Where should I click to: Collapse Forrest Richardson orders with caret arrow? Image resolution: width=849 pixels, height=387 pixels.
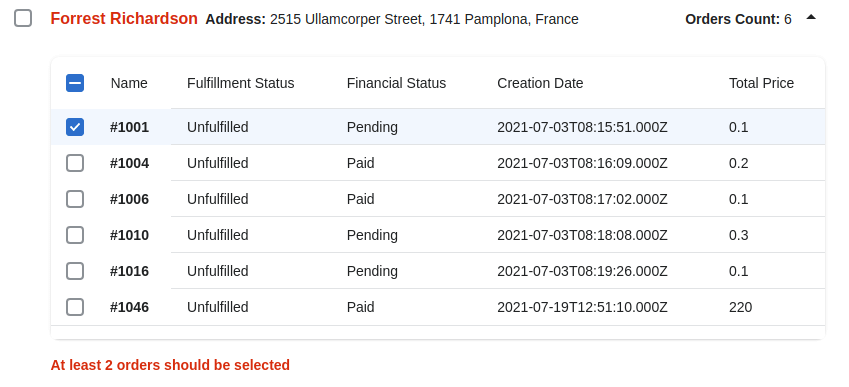(811, 18)
